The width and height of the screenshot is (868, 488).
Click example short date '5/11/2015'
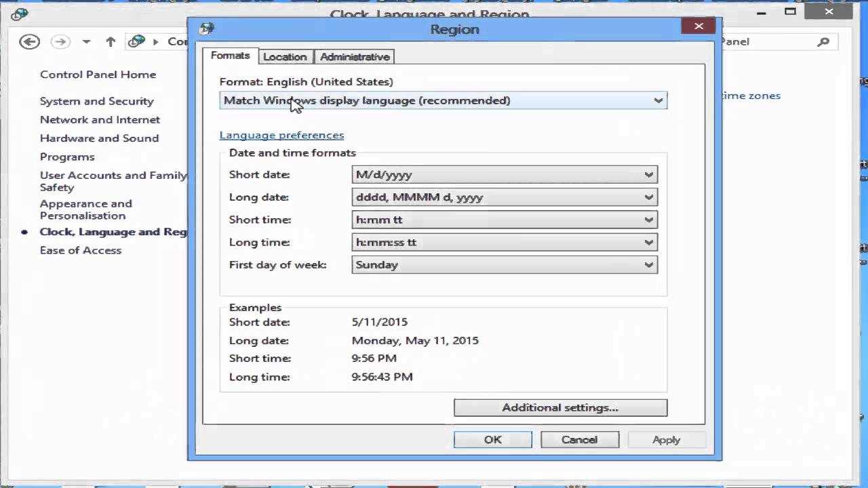click(x=380, y=322)
